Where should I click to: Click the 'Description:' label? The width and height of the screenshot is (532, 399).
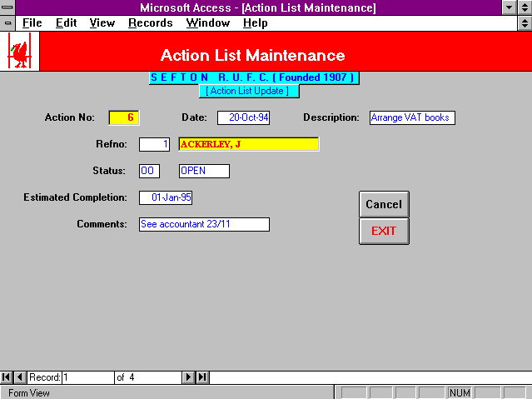(331, 117)
